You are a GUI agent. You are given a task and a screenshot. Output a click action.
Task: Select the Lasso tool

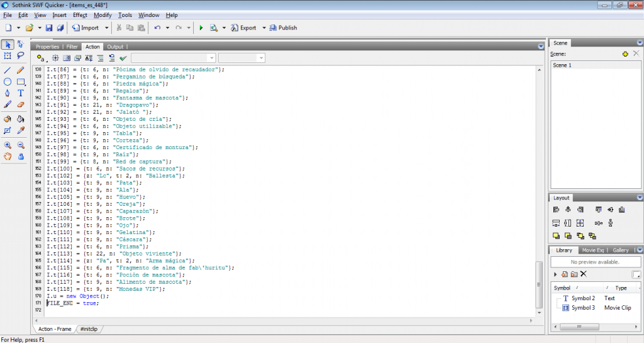click(x=21, y=56)
